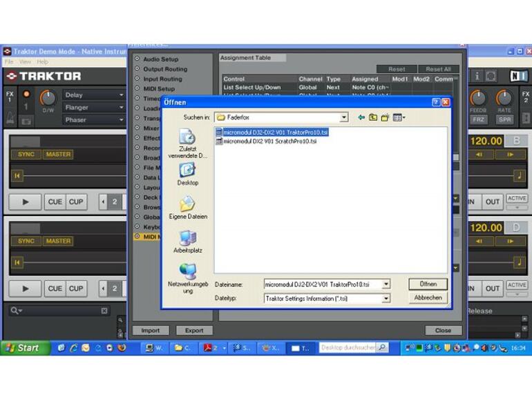Expand the Suchen in folder dropdown
This screenshot has width=532, height=399.
[x=343, y=117]
